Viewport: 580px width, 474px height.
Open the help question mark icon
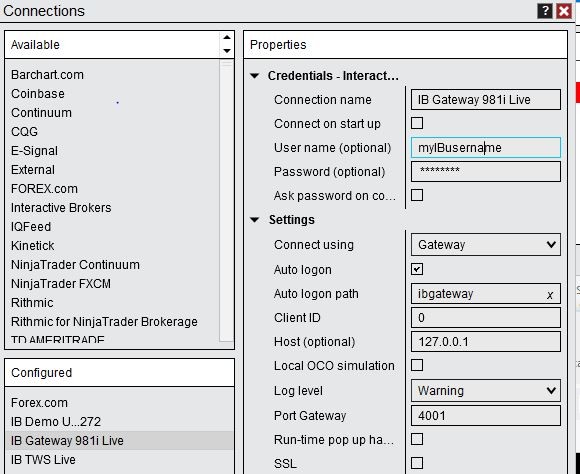pos(545,11)
